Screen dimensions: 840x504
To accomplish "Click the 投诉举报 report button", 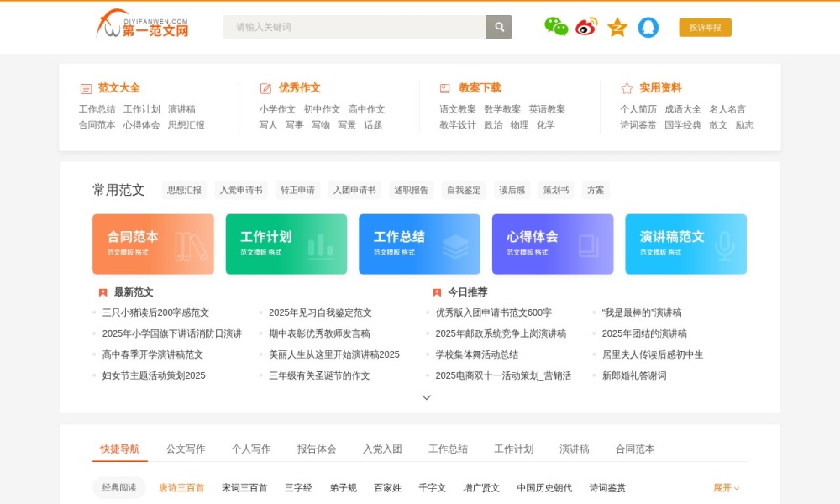I will point(706,27).
